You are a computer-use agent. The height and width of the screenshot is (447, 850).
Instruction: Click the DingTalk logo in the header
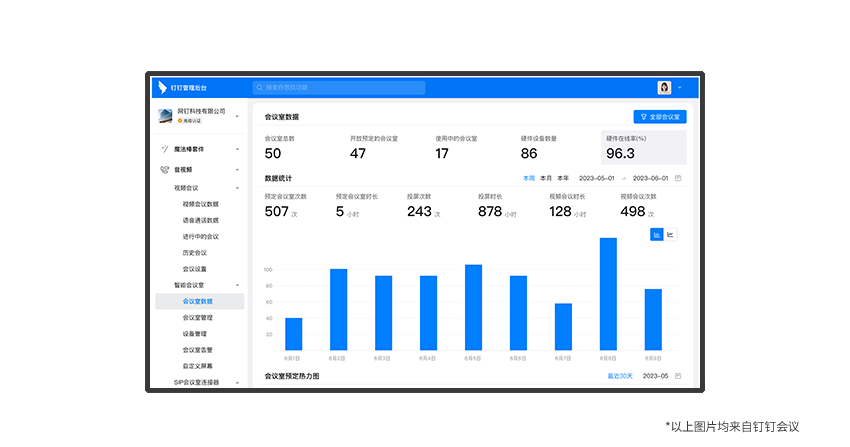[x=162, y=88]
